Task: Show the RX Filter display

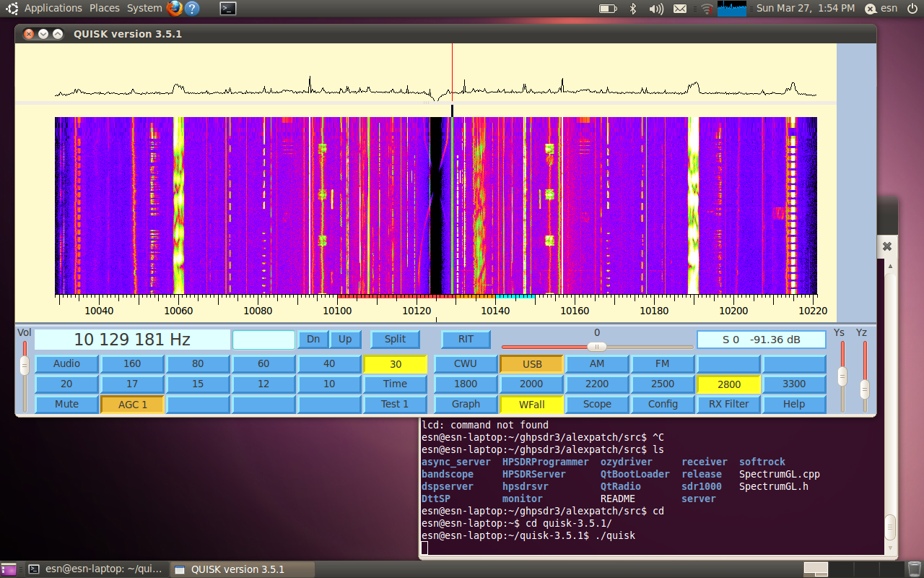Action: point(728,404)
